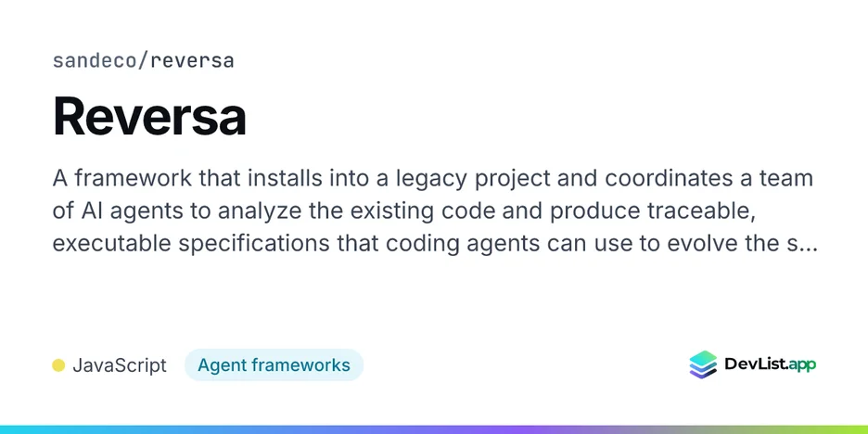This screenshot has width=868, height=434.
Task: Click the "sandeco" owner name
Action: [x=94, y=61]
